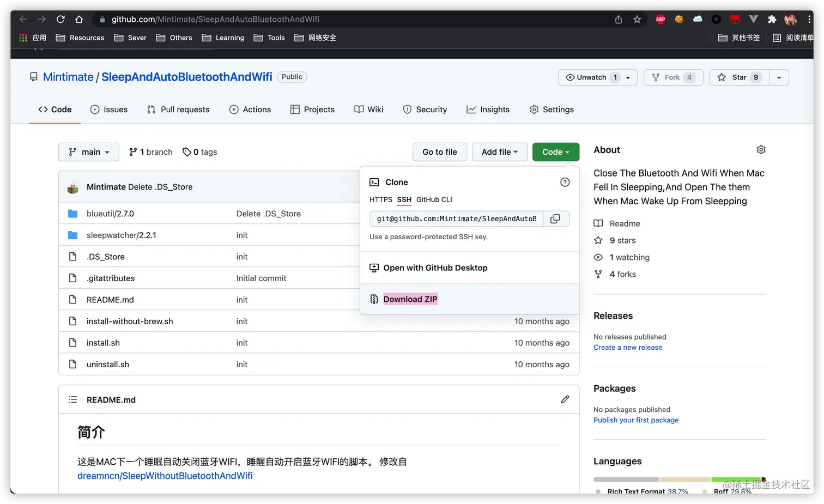824x504 pixels.
Task: Open the browser home page icon
Action: [79, 19]
